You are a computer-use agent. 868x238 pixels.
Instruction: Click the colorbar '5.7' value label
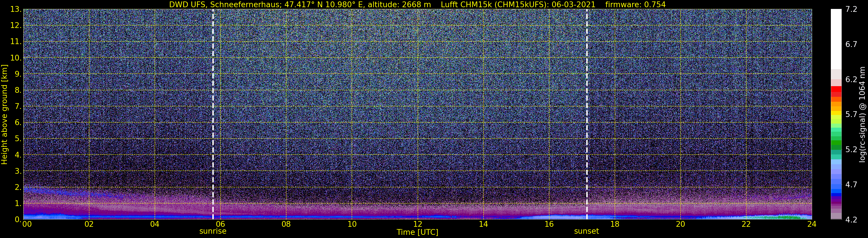click(851, 114)
